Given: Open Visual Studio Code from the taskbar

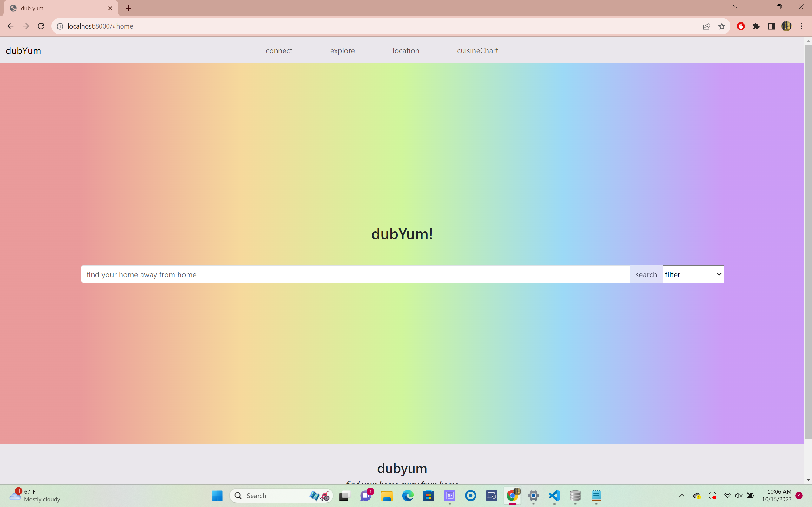Looking at the screenshot, I should point(554,495).
